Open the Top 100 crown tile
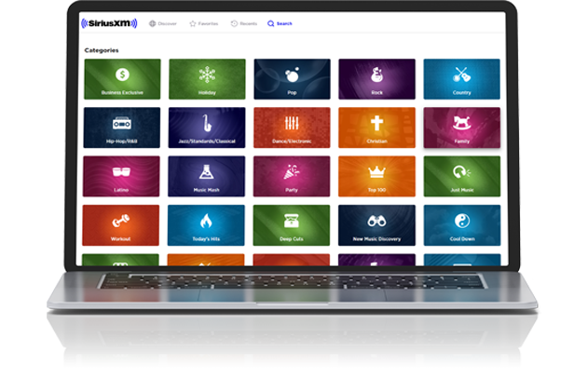This screenshot has height=377, width=588. click(x=376, y=176)
